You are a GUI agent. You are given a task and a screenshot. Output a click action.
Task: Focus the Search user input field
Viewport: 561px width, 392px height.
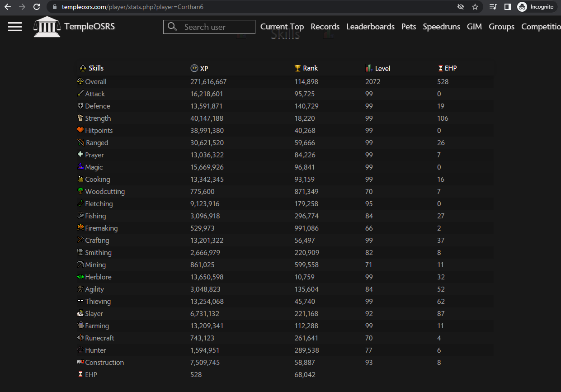click(x=209, y=27)
